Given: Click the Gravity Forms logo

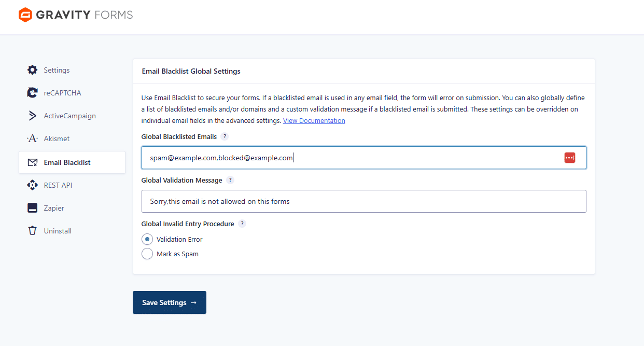Looking at the screenshot, I should 76,15.
